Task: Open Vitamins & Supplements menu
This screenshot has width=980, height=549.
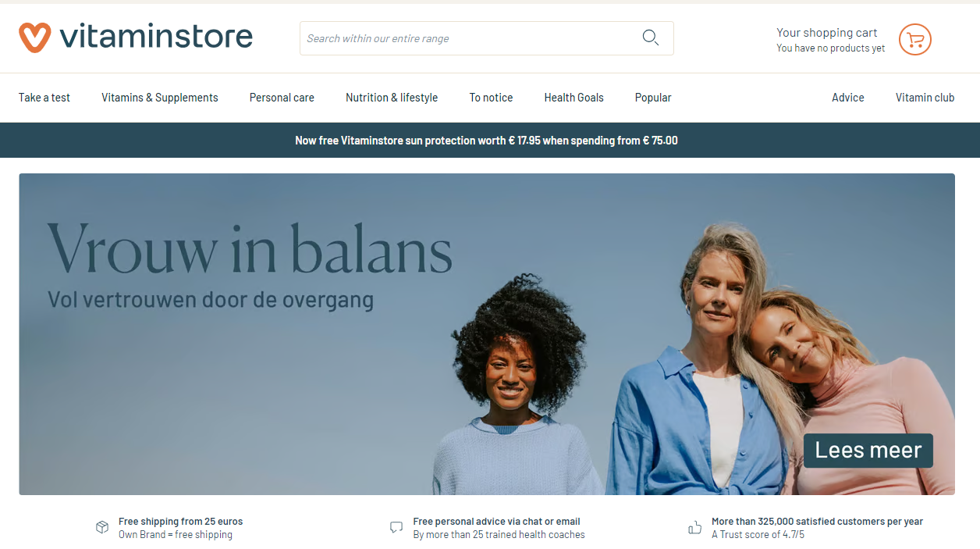Action: (160, 98)
